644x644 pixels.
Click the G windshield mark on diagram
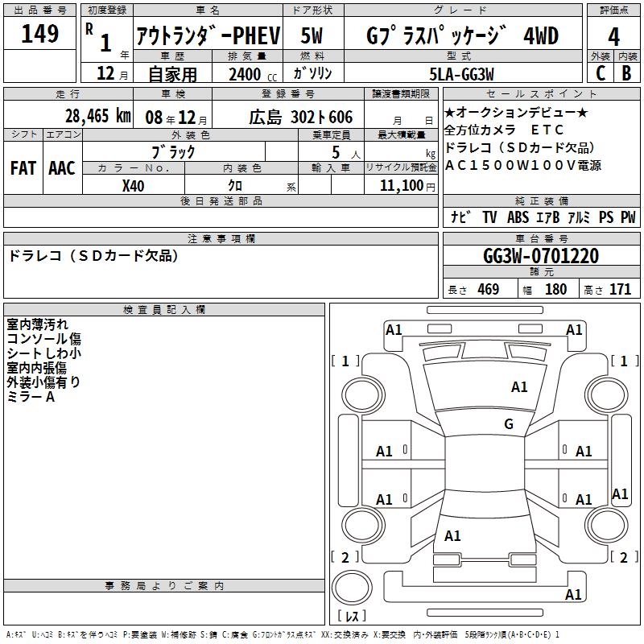(x=509, y=423)
